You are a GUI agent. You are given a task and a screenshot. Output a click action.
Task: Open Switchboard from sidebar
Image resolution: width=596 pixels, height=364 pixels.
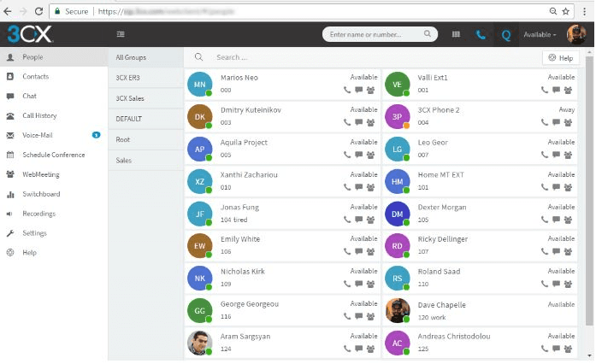pyautogui.click(x=41, y=194)
